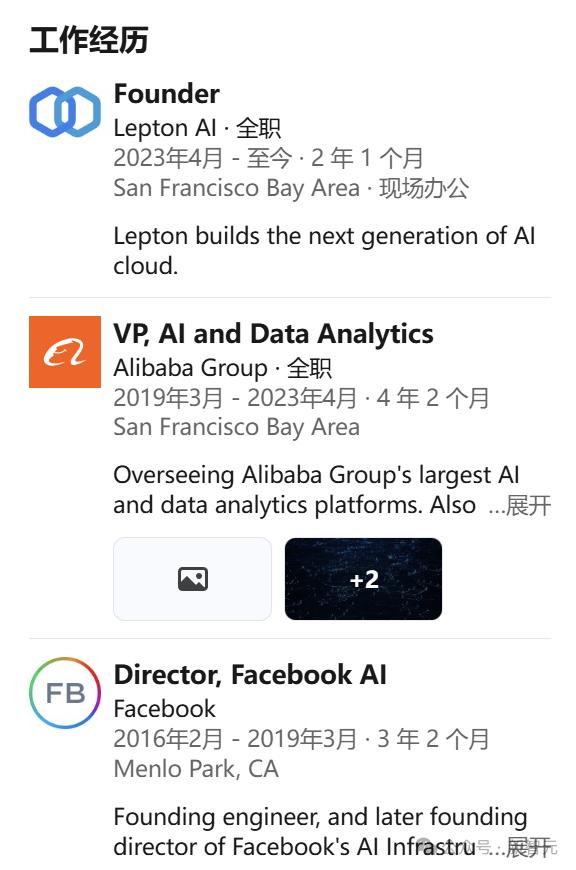Viewport: 576px width, 870px height.
Task: Click the Menlo Park, CA location
Action: coord(196,769)
